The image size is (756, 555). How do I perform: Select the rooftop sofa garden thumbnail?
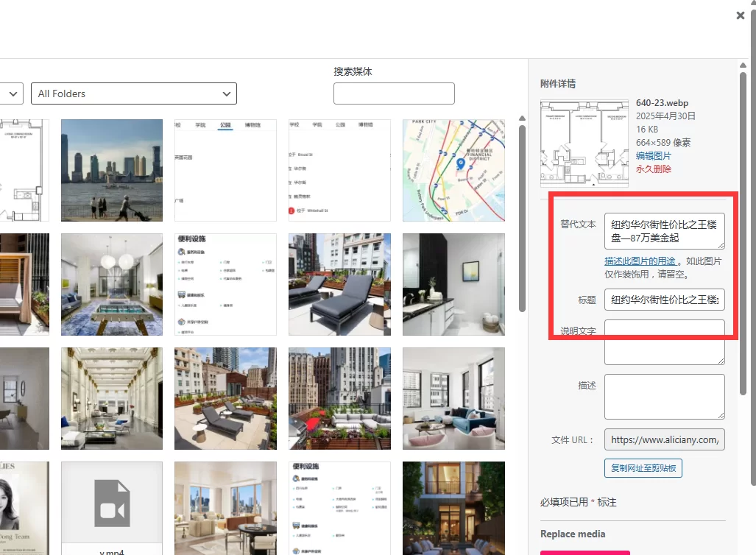[x=339, y=398]
